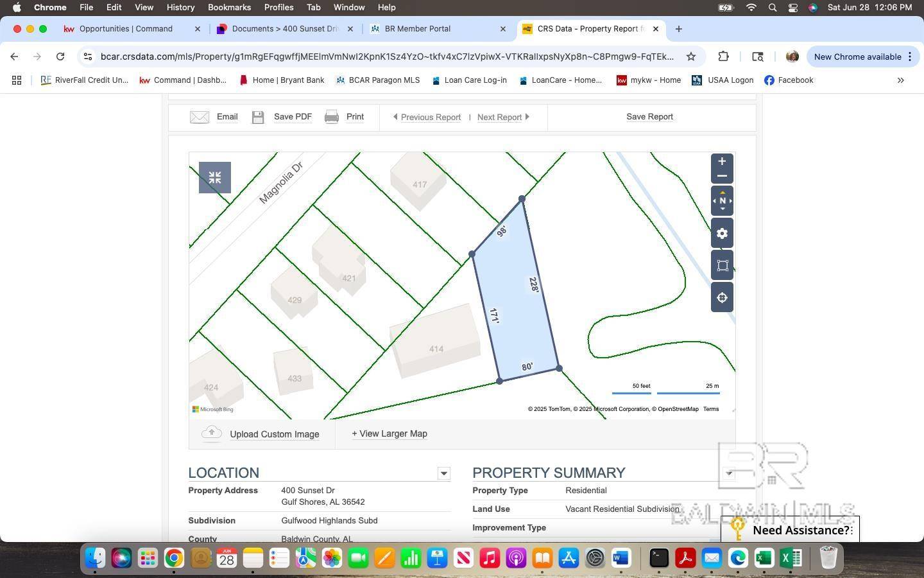
Task: Open BCAR Paragon MLS bookmark
Action: [377, 80]
